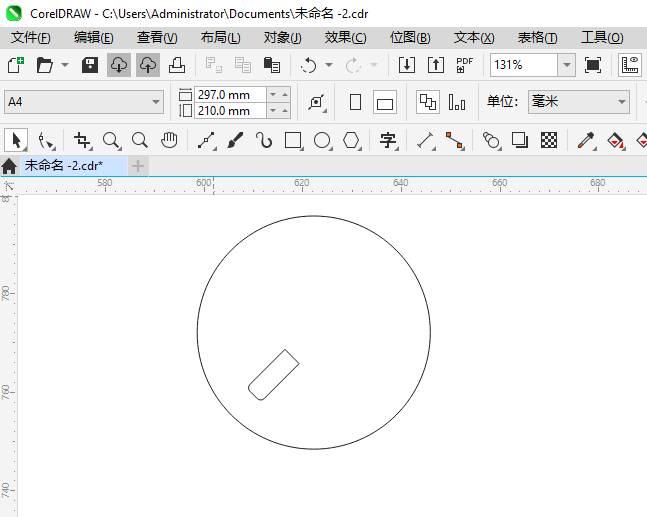Open the zoom level dropdown arrow

pyautogui.click(x=567, y=65)
